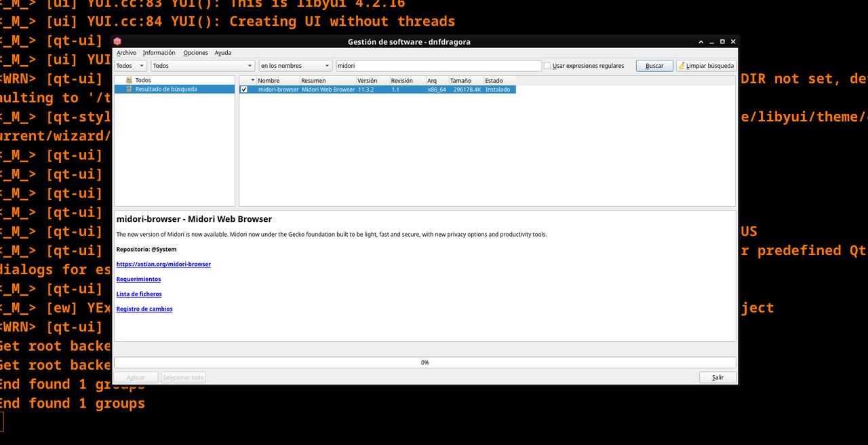Image resolution: width=868 pixels, height=445 pixels.
Task: Open the second wider Todos dropdown
Action: 202,66
